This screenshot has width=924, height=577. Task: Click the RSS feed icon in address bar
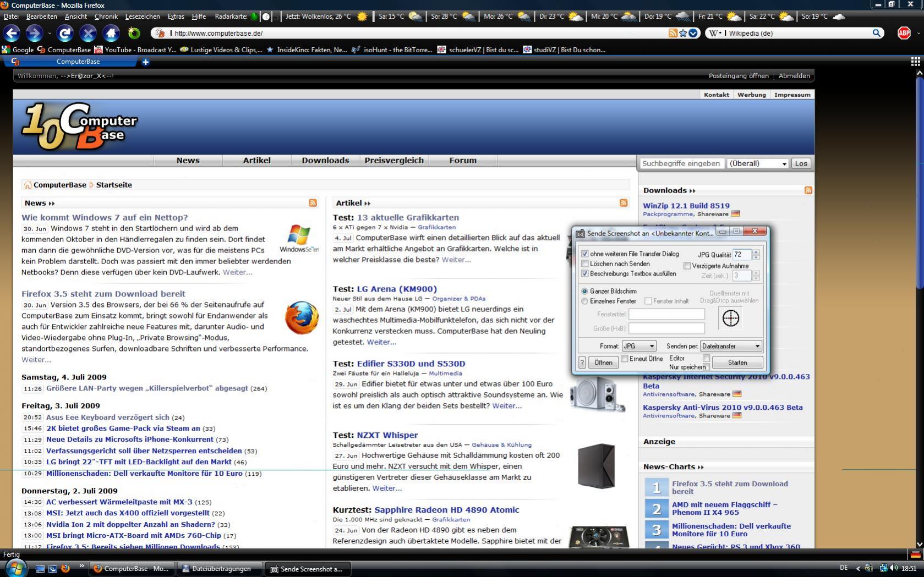(673, 33)
